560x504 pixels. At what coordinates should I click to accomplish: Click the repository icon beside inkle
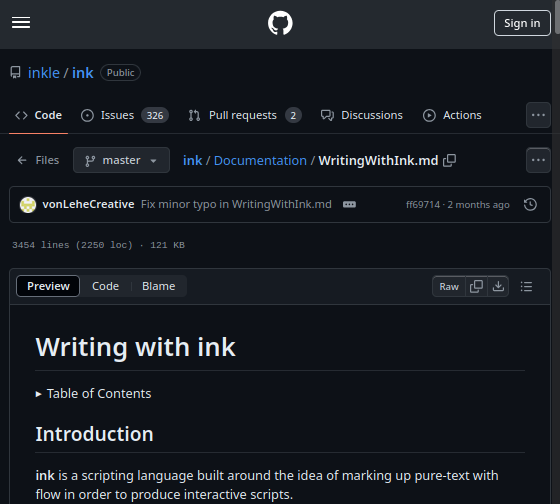pos(15,73)
